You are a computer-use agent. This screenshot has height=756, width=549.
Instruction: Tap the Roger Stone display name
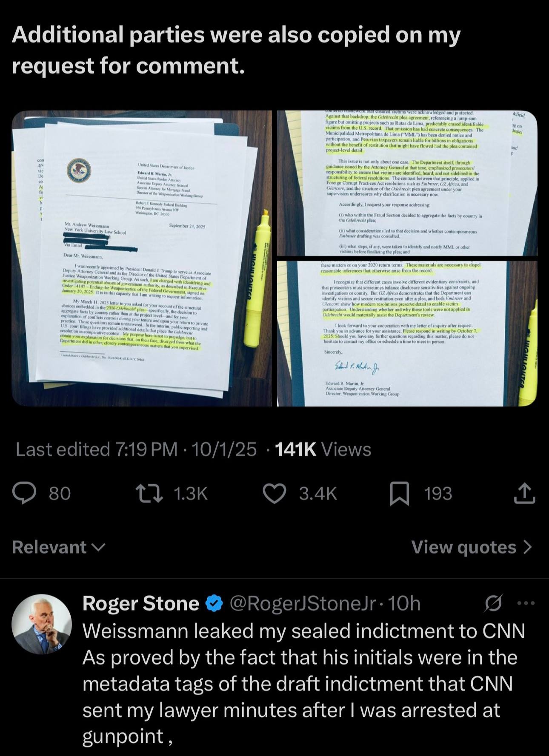point(141,603)
